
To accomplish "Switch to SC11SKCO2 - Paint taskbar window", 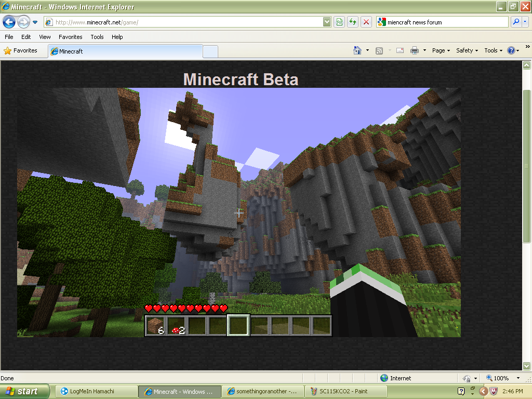I will (346, 391).
